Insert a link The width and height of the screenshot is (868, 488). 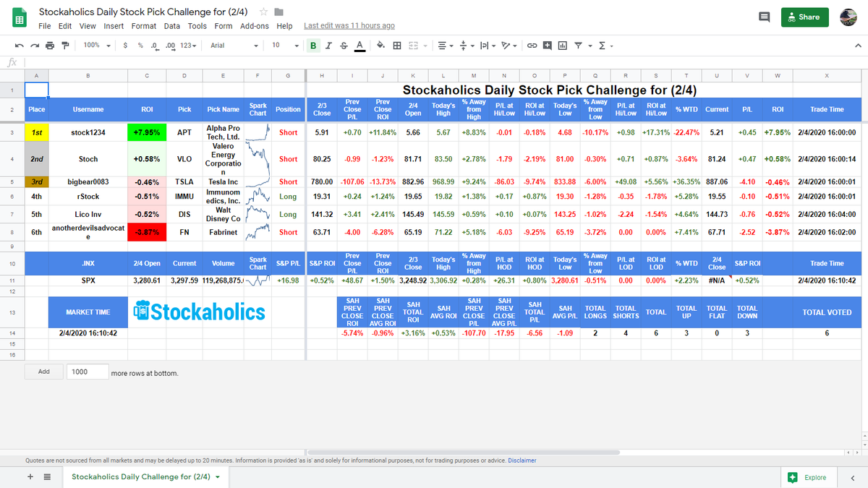pos(532,46)
